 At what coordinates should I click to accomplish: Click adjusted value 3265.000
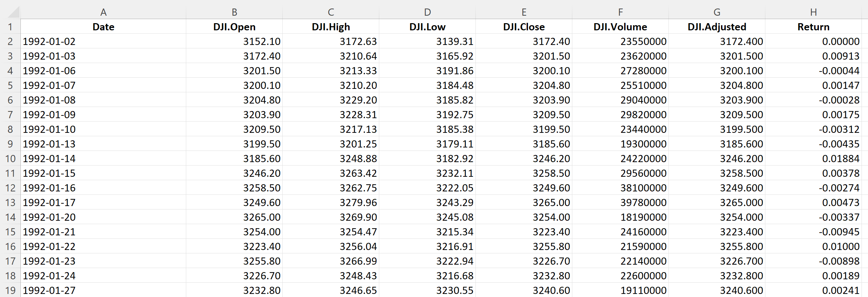pyautogui.click(x=717, y=202)
